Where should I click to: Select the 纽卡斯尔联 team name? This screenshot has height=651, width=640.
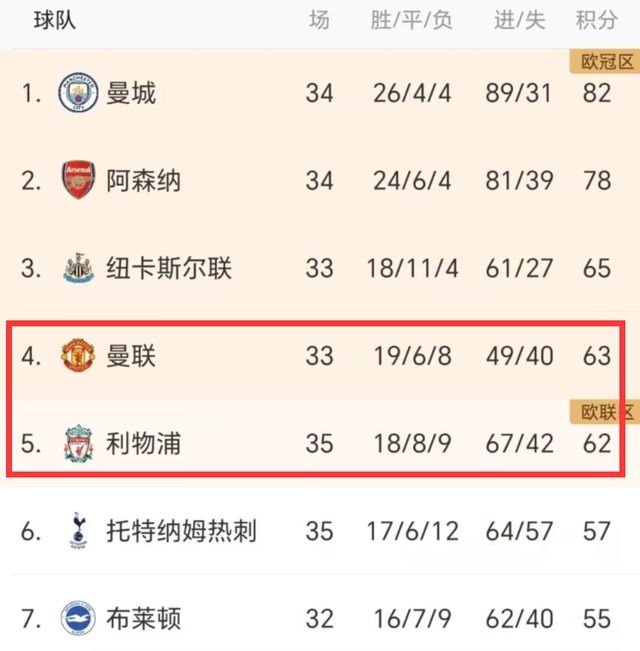tap(169, 269)
